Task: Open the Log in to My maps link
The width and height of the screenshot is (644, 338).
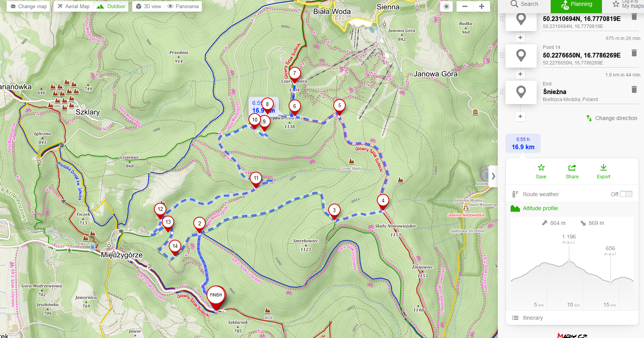Action: 628,4
